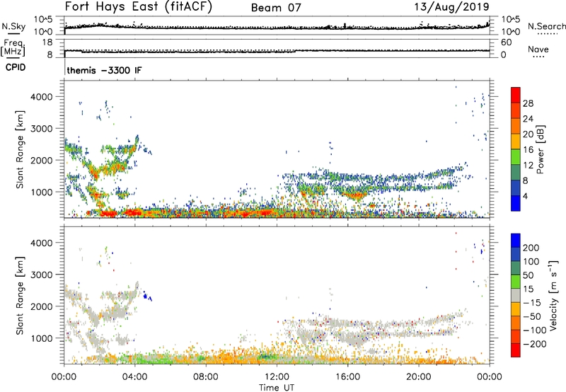Click the left '10^5' noise axis value
This screenshot has height=392, width=566.
pos(44,19)
